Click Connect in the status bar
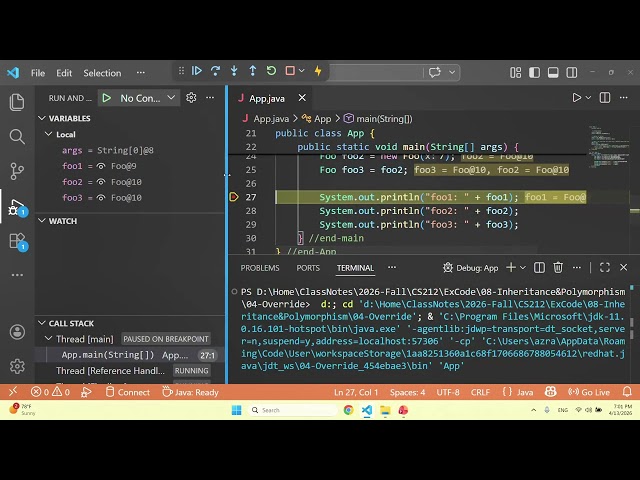 [128, 392]
